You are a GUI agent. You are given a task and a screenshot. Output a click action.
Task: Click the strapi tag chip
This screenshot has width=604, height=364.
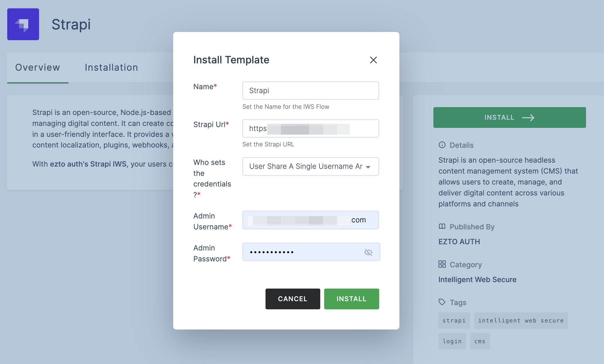[454, 321]
